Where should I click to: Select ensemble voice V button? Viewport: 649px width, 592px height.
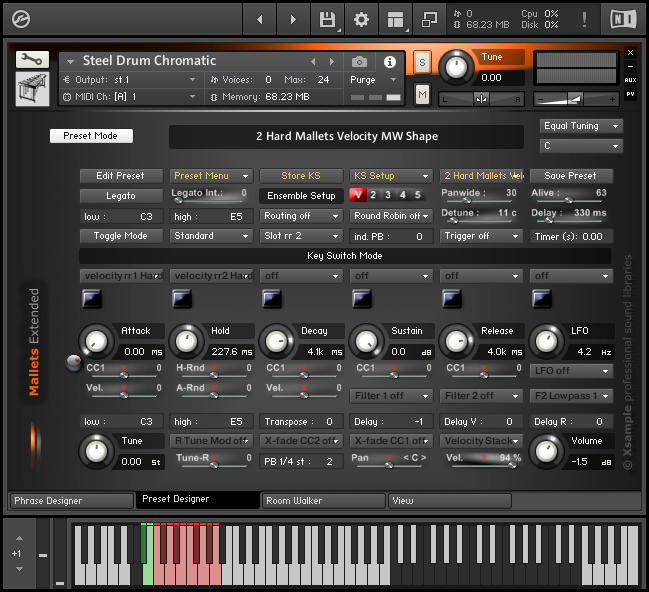pos(358,195)
